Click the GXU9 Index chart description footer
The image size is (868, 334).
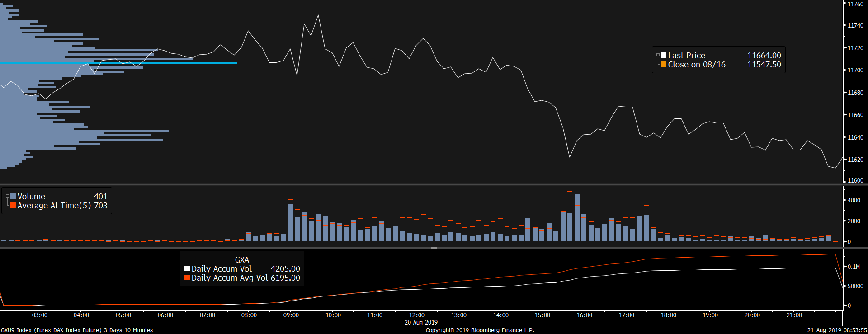(x=77, y=330)
